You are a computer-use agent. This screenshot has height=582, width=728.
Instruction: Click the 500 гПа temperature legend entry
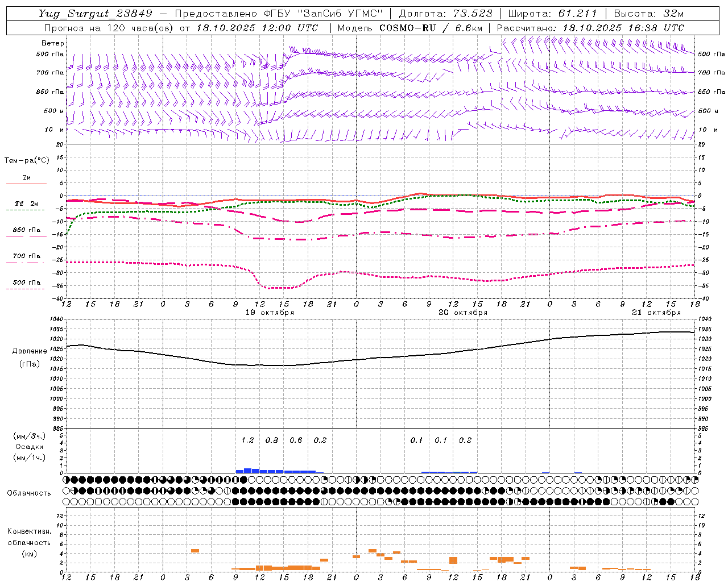click(x=26, y=285)
